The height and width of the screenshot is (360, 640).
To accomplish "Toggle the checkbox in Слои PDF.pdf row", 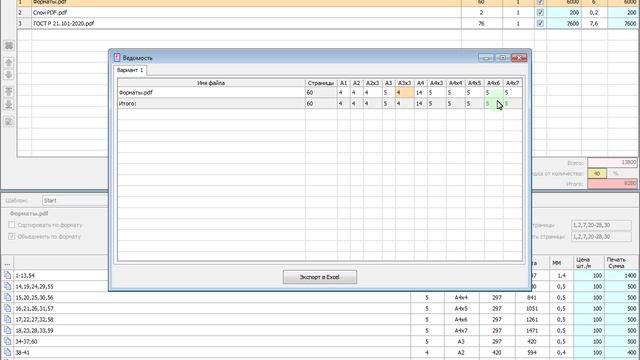I will pos(540,13).
